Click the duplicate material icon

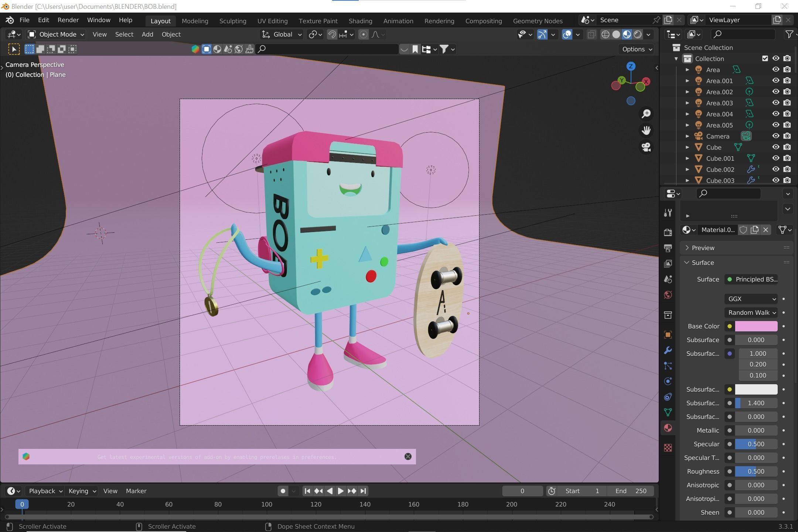(754, 230)
